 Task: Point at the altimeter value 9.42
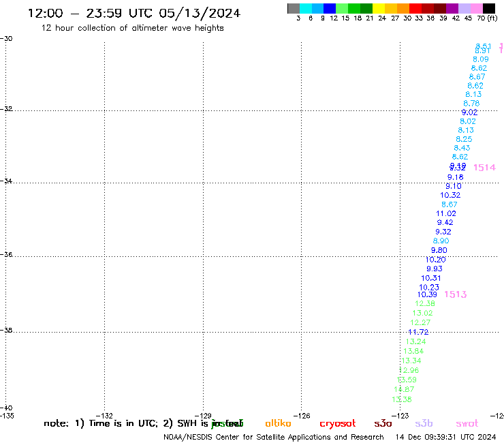(x=445, y=222)
